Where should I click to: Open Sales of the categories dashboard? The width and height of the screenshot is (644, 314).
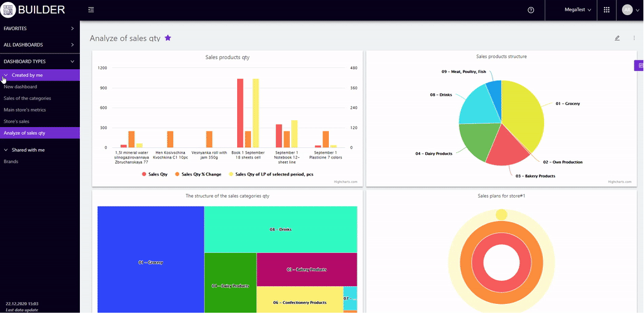(27, 98)
